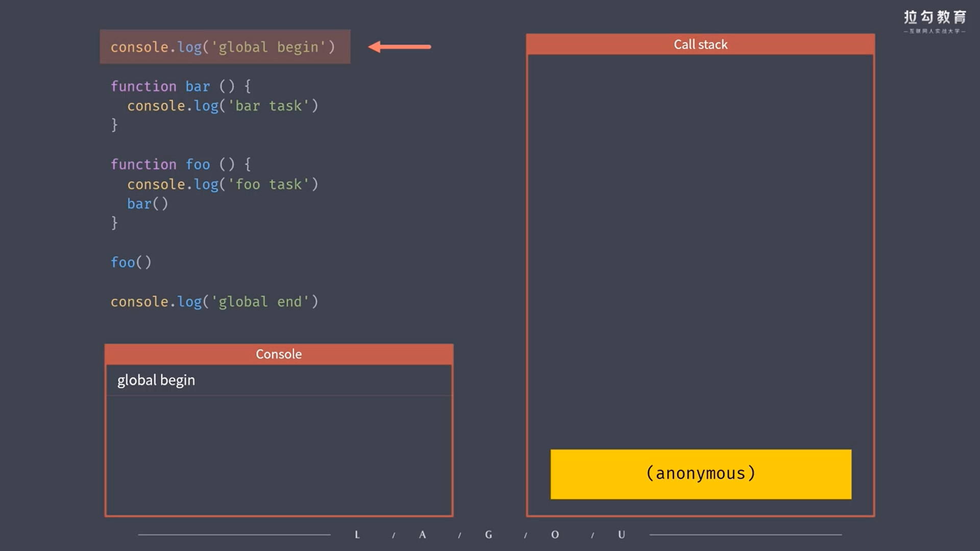The width and height of the screenshot is (980, 551).
Task: Click the red arrow pointing at code
Action: tap(399, 47)
